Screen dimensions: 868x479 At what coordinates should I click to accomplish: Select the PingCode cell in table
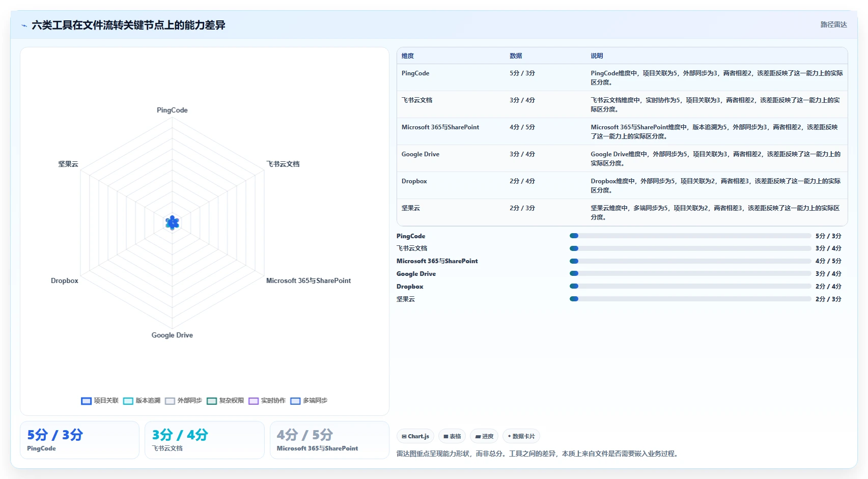[415, 73]
